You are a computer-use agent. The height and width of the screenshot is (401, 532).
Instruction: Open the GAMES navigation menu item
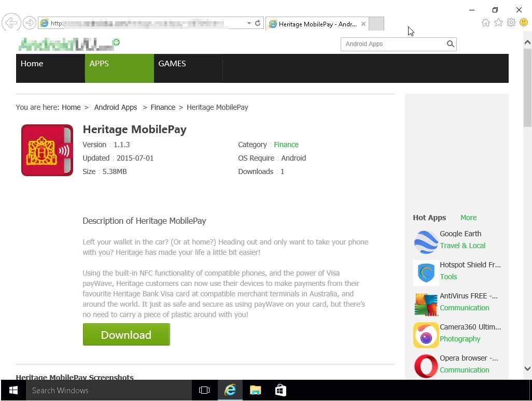tap(188, 68)
